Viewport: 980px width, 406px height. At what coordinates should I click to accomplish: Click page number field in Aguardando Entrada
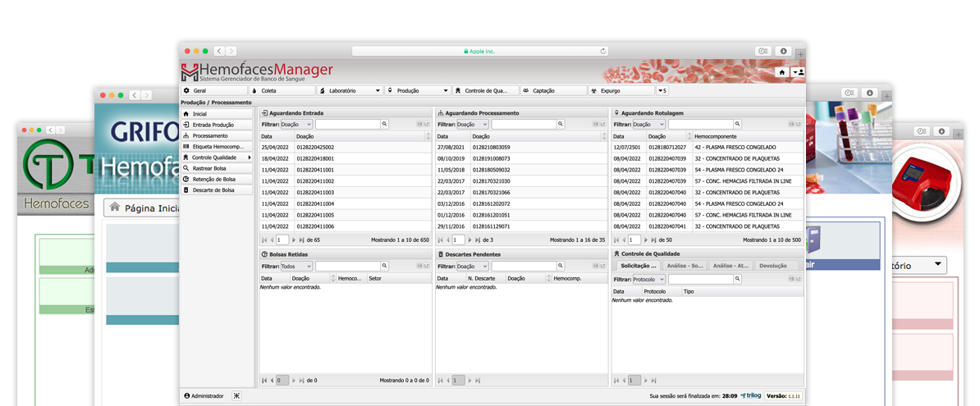click(282, 239)
